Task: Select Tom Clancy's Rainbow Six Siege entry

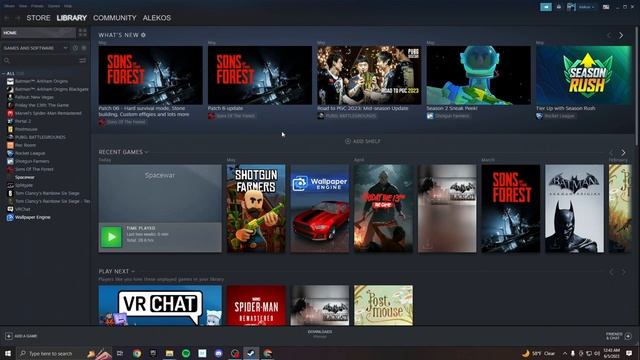Action: [47, 193]
